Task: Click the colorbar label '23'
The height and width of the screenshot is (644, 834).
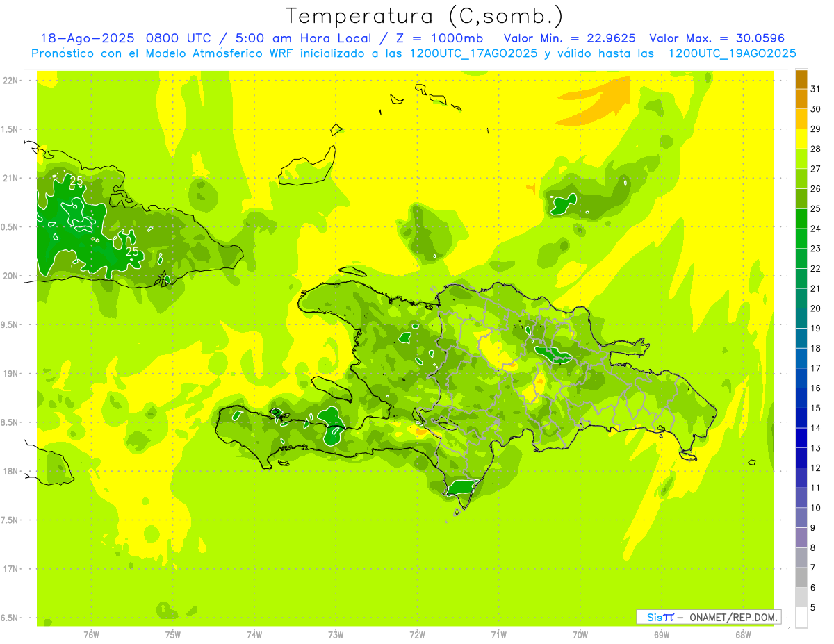Action: 815,249
